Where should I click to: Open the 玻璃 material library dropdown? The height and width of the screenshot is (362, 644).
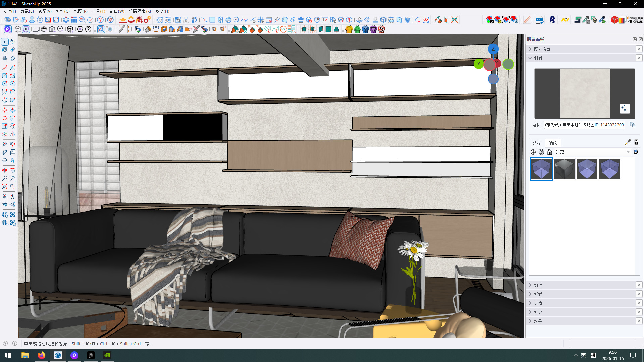[628, 152]
